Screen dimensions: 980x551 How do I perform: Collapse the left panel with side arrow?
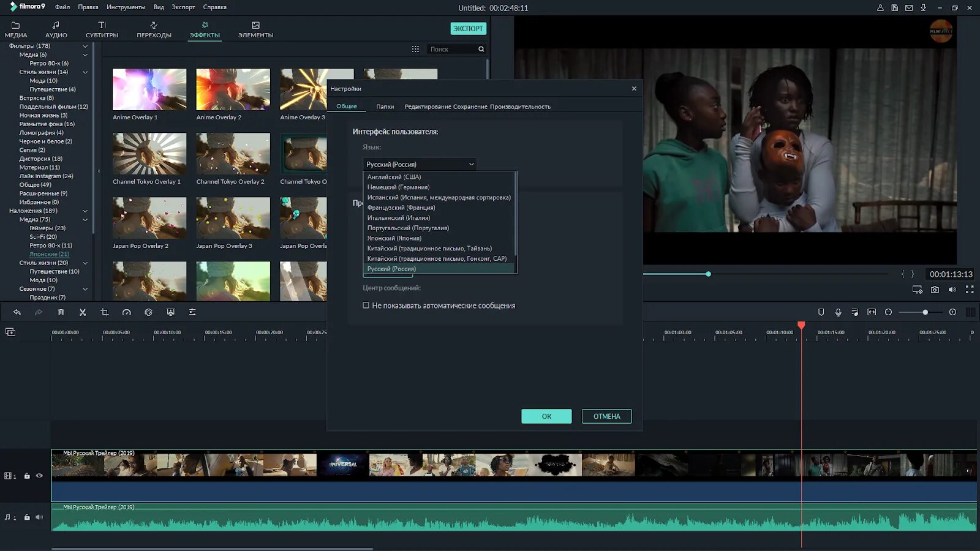99,171
